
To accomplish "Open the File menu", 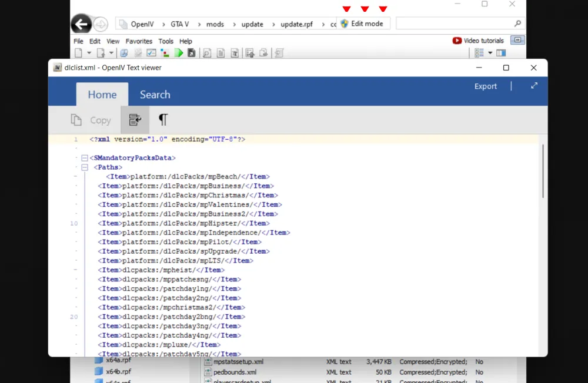I will click(78, 41).
